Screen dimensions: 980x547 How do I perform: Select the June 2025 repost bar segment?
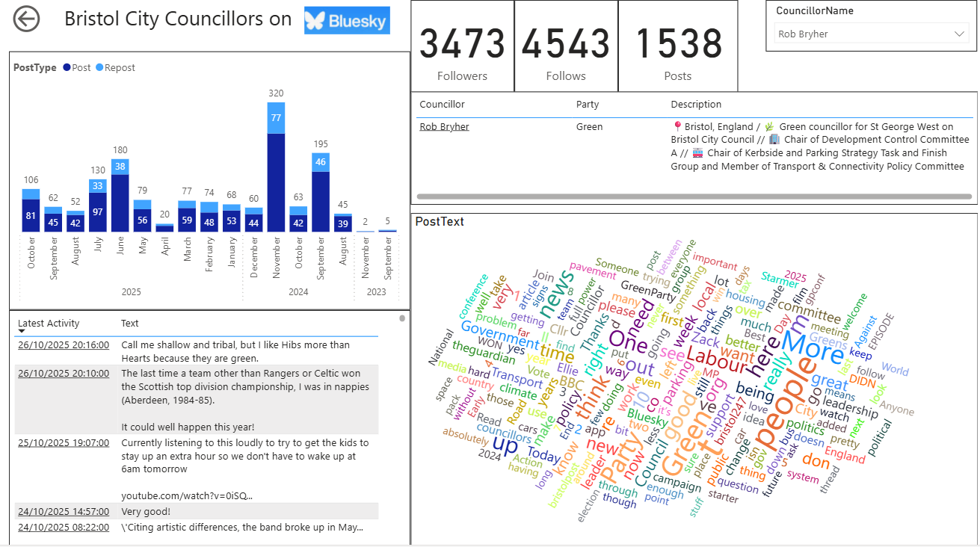[120, 167]
